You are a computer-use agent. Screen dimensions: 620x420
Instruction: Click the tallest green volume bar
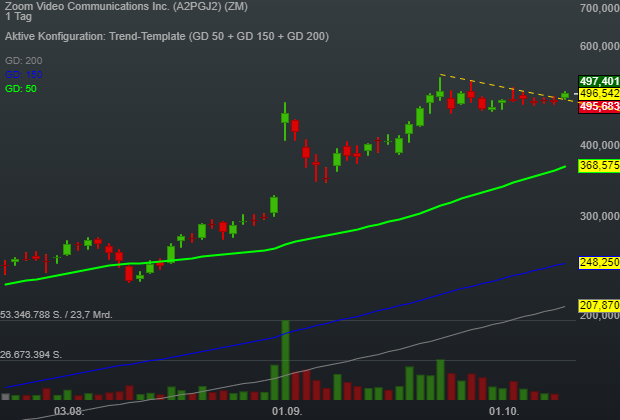point(285,360)
